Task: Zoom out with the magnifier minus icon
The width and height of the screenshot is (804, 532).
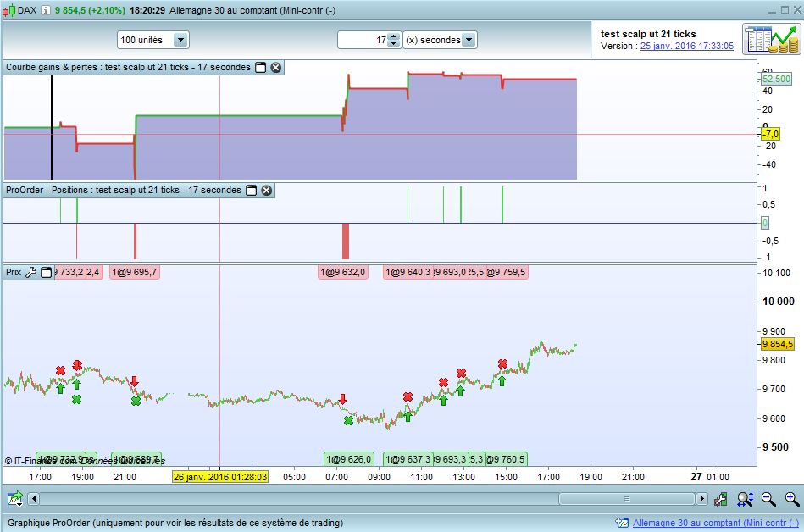Action: [768, 499]
